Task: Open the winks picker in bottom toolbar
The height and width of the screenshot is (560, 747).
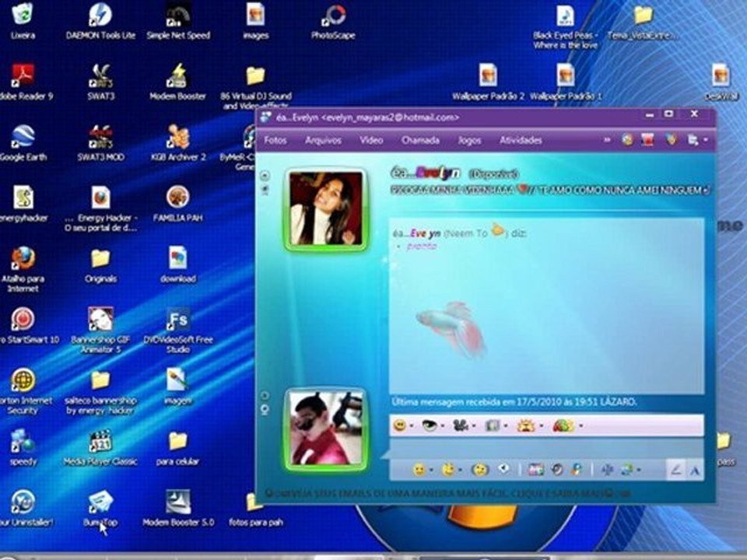Action: [x=448, y=471]
